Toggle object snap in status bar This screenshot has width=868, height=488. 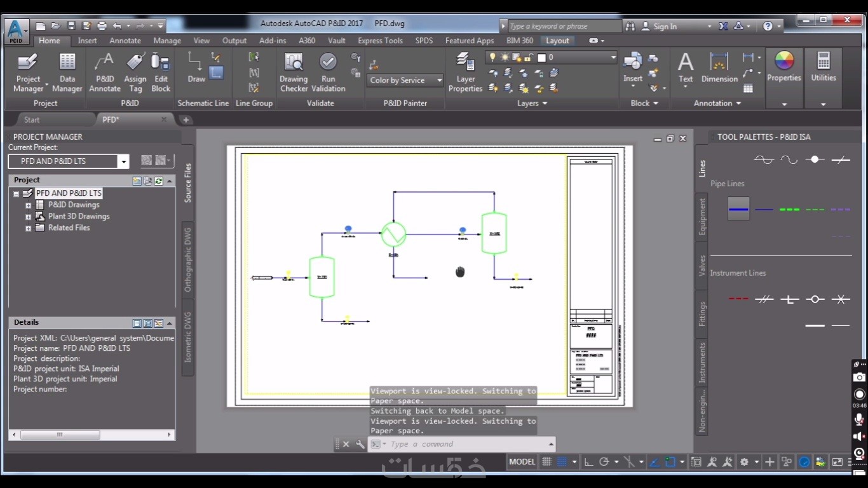669,462
